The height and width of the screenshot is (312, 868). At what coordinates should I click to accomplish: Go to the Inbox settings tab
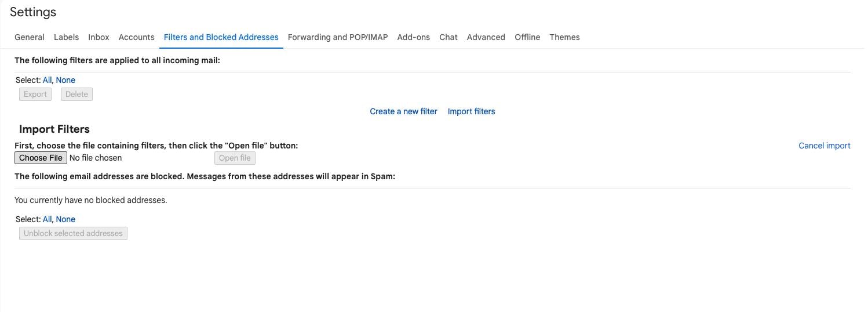pos(99,37)
